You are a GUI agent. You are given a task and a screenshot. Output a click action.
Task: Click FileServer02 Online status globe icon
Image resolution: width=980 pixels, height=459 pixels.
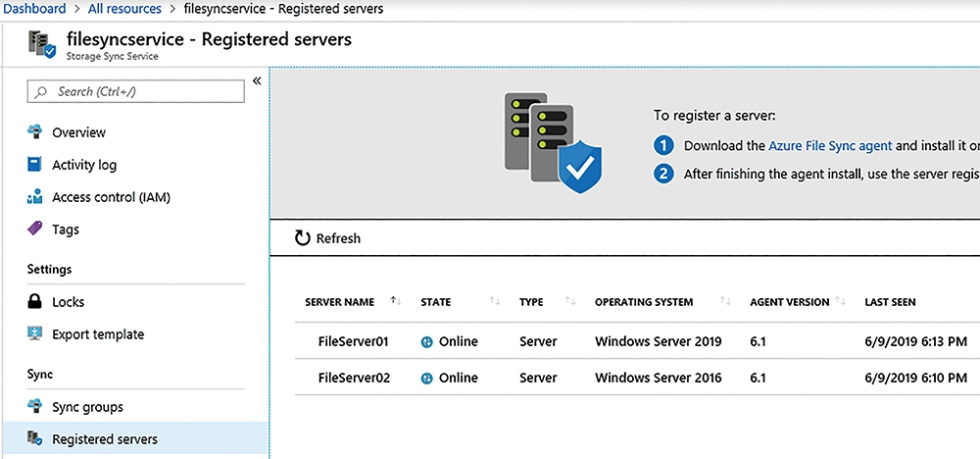pos(427,379)
